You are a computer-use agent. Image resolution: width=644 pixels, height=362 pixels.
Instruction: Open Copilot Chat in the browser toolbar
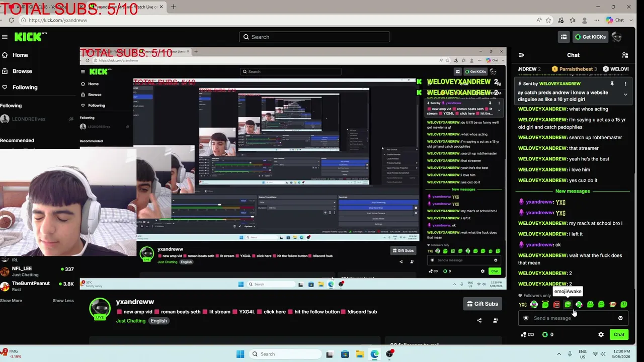pos(615,20)
